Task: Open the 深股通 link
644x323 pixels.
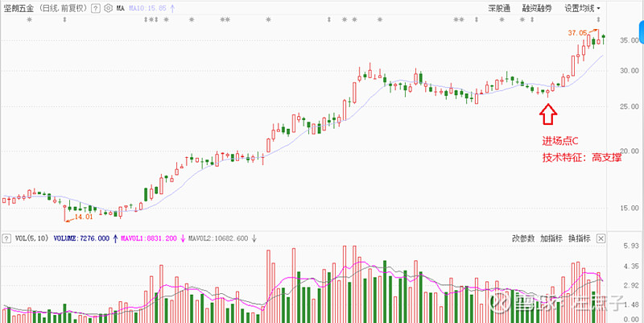Action: pyautogui.click(x=499, y=8)
